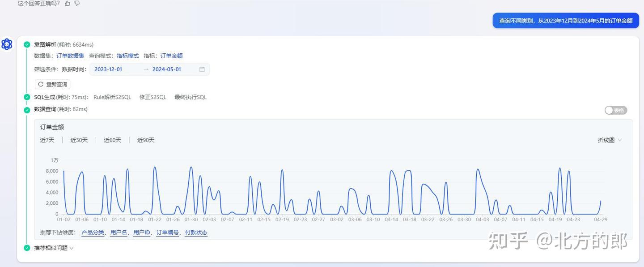The height and width of the screenshot is (267, 644).
Task: Click the start date 2023-12-01 field
Action: 108,69
